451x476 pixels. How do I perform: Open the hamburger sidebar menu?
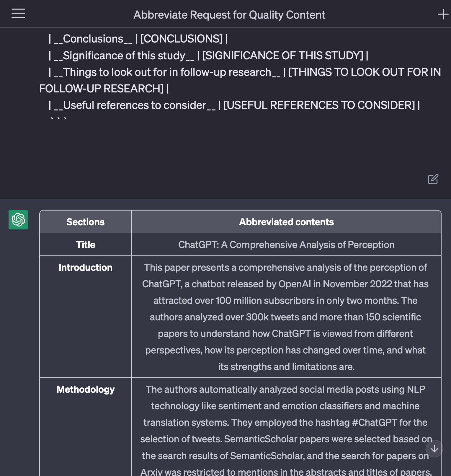(18, 14)
